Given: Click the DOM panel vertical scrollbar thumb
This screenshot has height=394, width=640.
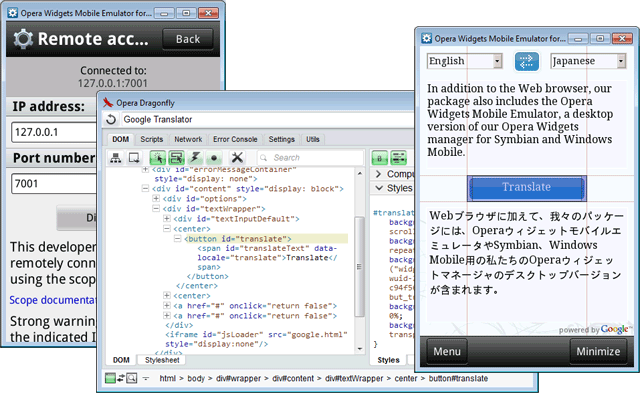Looking at the screenshot, I should (360, 267).
